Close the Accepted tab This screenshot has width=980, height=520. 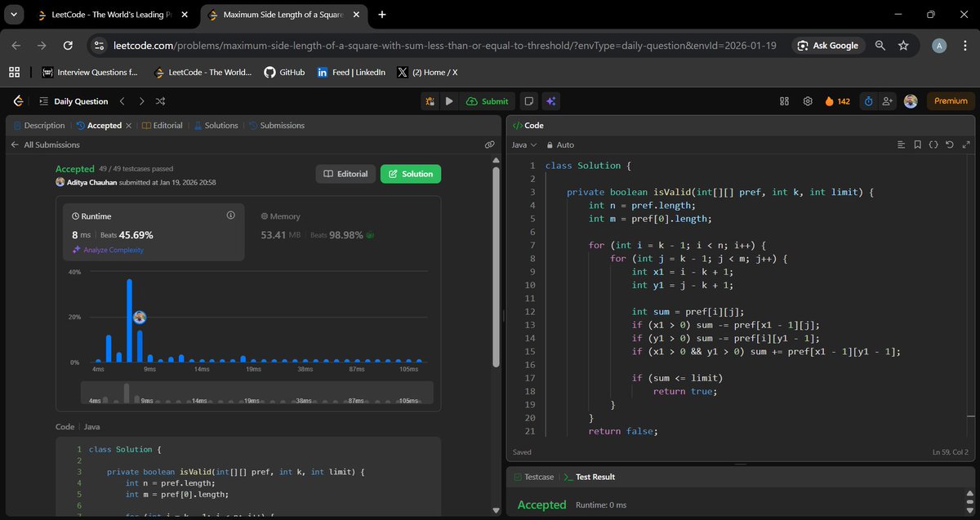click(128, 126)
